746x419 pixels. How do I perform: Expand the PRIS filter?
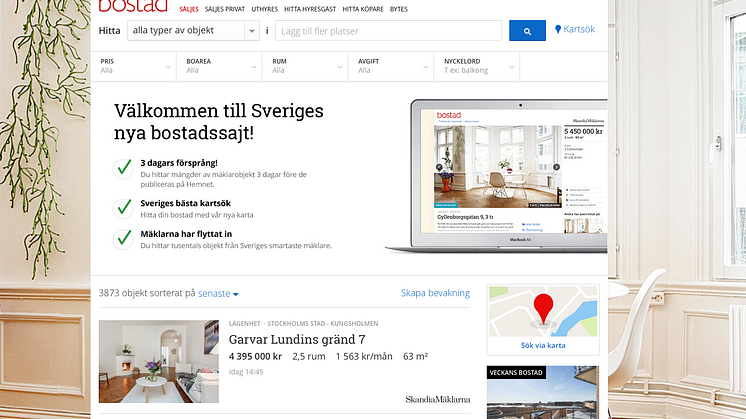click(x=133, y=66)
